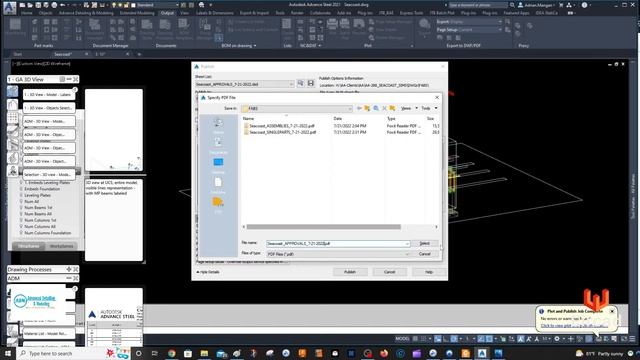Sort files by Type column header

click(x=391, y=118)
